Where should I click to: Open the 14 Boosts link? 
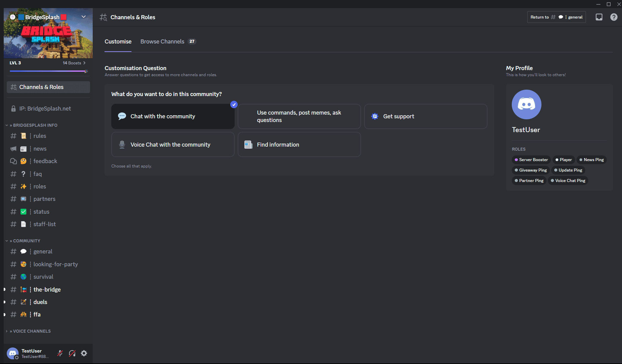(72, 63)
